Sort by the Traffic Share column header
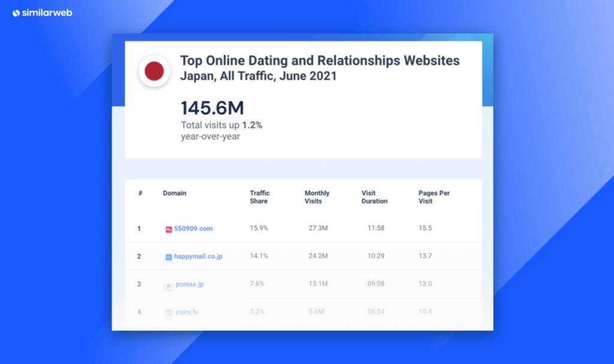 tap(260, 197)
